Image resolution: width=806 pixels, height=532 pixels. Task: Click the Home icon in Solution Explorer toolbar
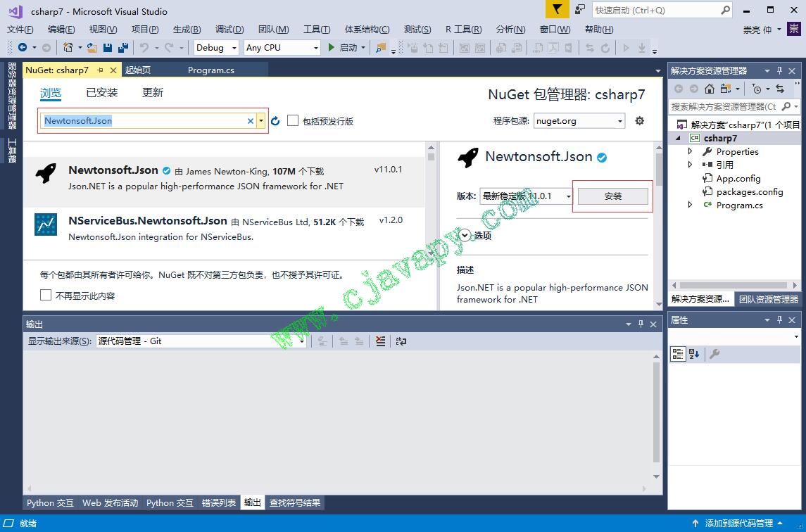(x=710, y=89)
